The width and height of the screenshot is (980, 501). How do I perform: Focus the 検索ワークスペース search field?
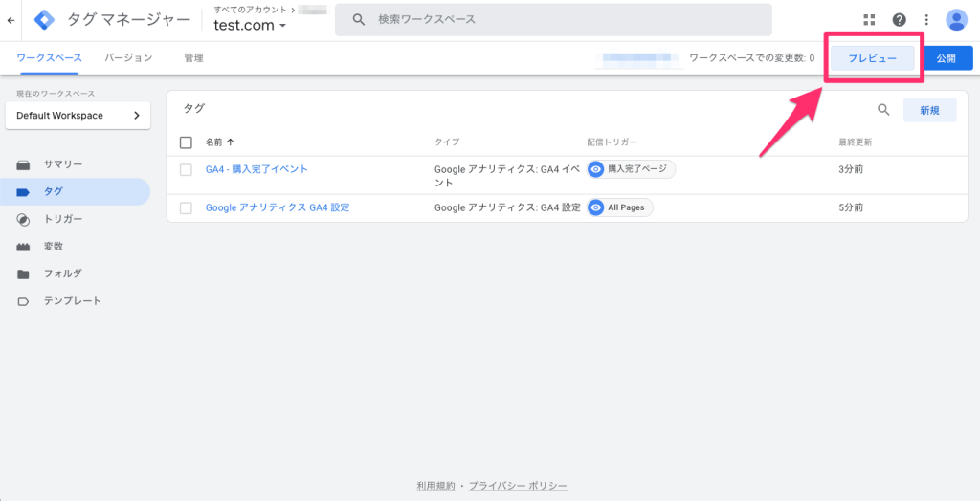(x=553, y=20)
